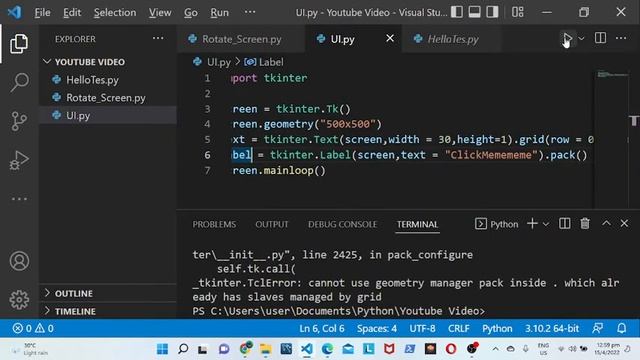640x360 pixels.
Task: Split the terminal pane
Action: point(564,224)
